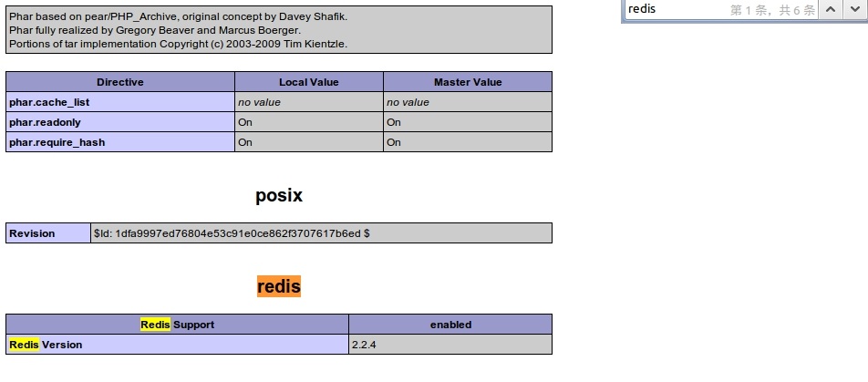Click the Local Value column header
This screenshot has width=868, height=382.
tap(308, 82)
